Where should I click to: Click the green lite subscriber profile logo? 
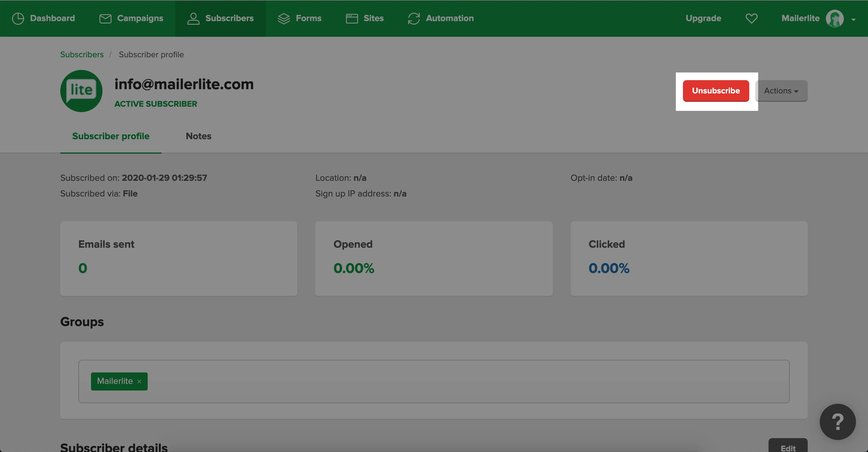[x=81, y=91]
